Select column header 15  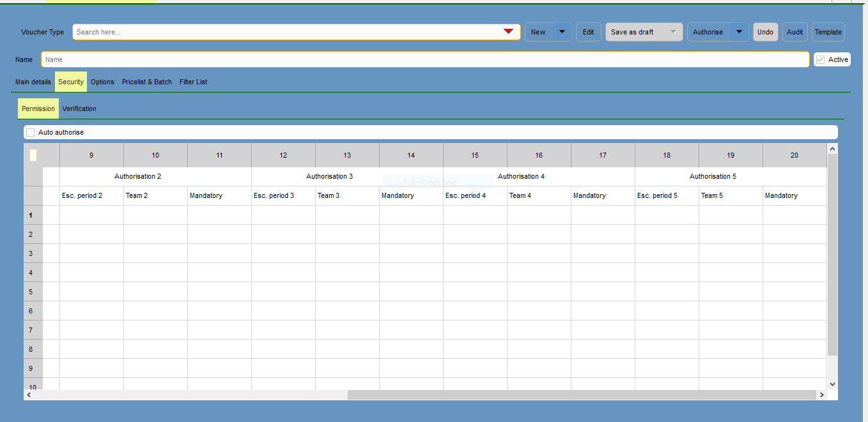click(475, 155)
